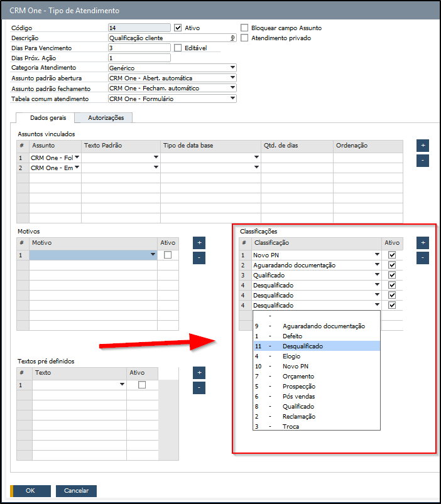The width and height of the screenshot is (441, 504).
Task: Delete a Textos pré definidos row
Action: 199,387
